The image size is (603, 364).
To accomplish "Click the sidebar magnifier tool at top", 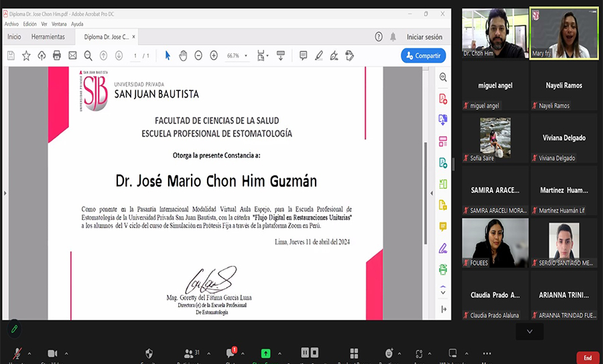I will (x=443, y=77).
